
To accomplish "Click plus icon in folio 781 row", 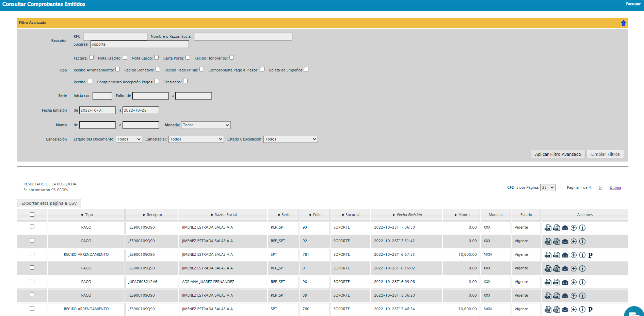I will (574, 255).
